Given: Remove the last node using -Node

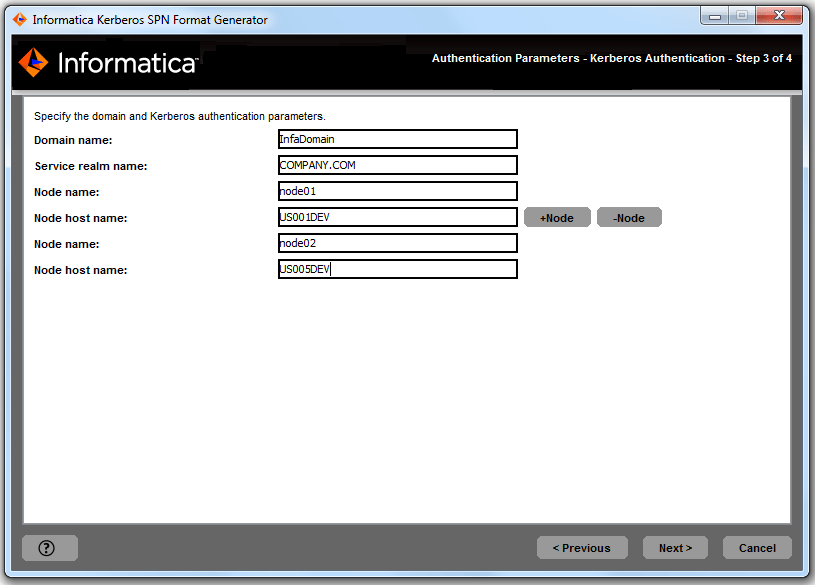Looking at the screenshot, I should [x=629, y=217].
